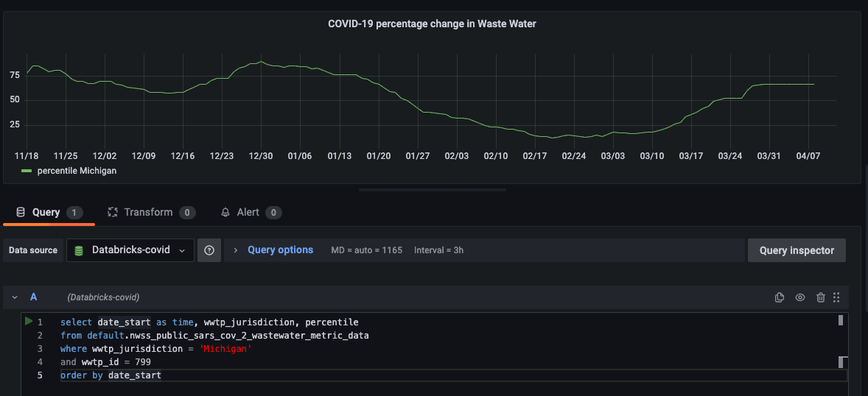Click the green percentile Michigan legend swatch
The width and height of the screenshot is (868, 396).
pyautogui.click(x=27, y=171)
